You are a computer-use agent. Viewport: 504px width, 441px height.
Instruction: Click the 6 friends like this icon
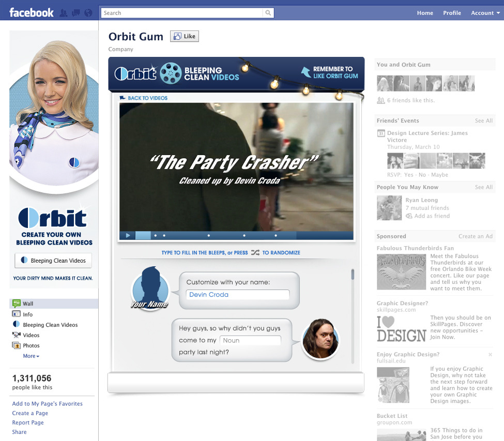click(381, 100)
